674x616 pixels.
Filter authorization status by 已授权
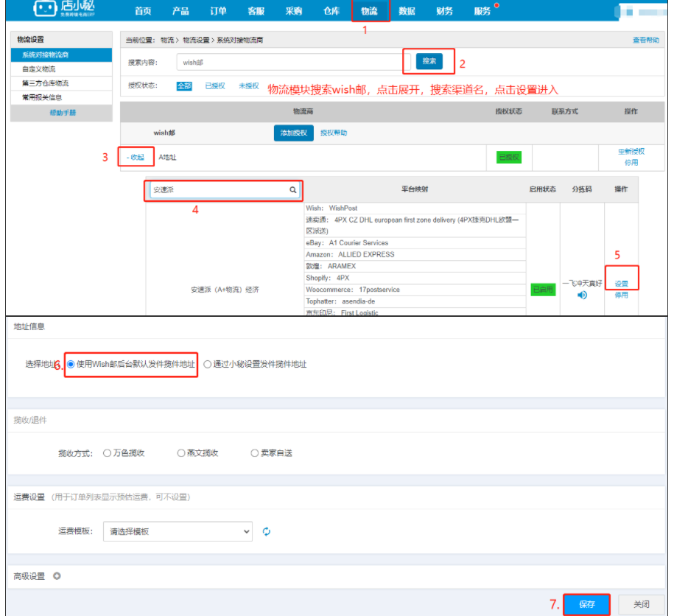point(215,86)
